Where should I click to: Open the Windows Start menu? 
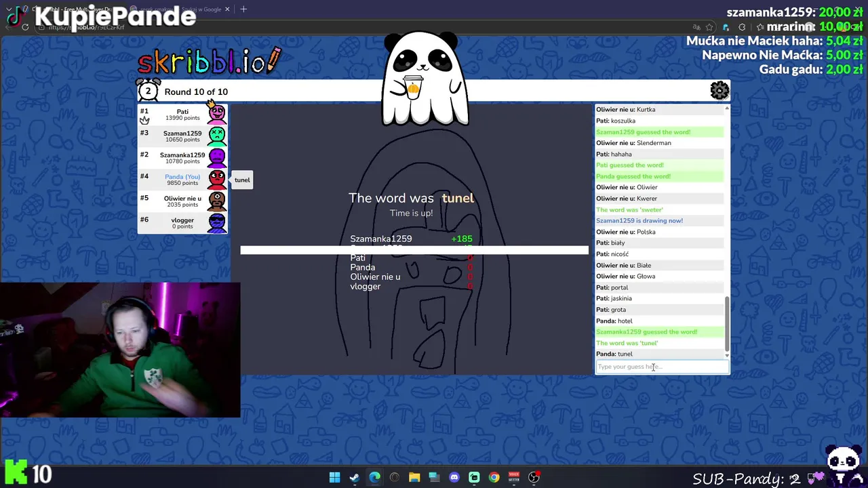click(x=334, y=477)
